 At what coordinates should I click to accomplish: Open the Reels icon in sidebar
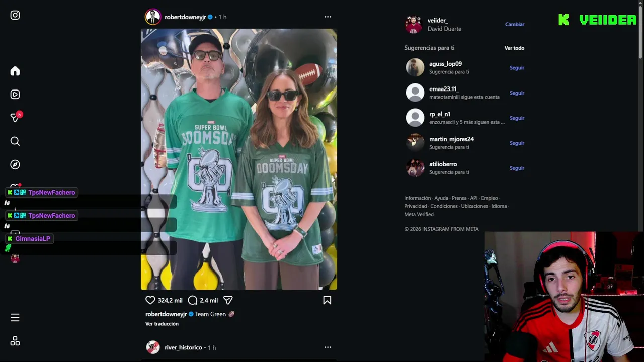pos(15,94)
